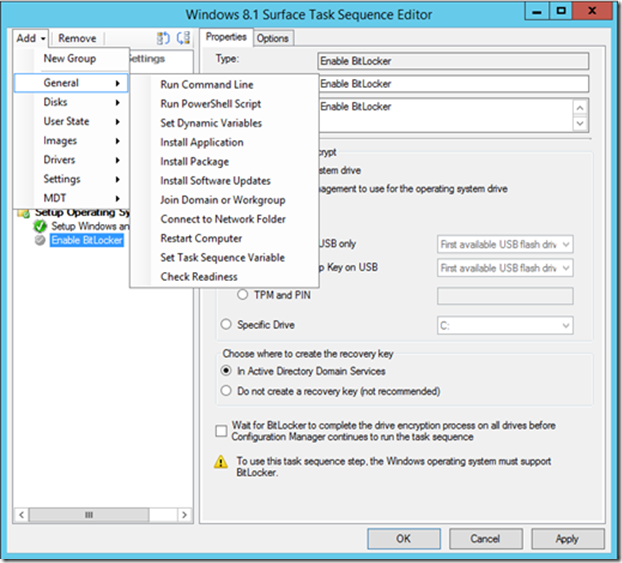Choose Install Package
622x563 pixels.
[224, 161]
